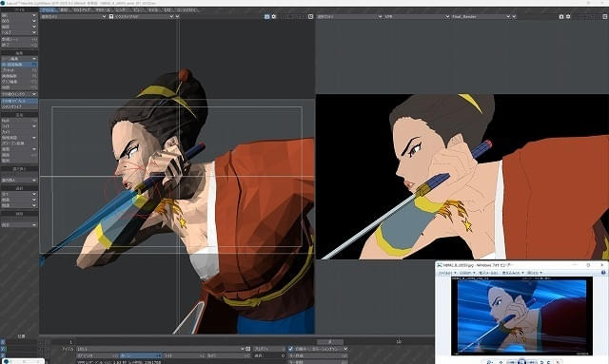Click the first white icon in the right viewport header
609x364 pixels.
click(561, 17)
